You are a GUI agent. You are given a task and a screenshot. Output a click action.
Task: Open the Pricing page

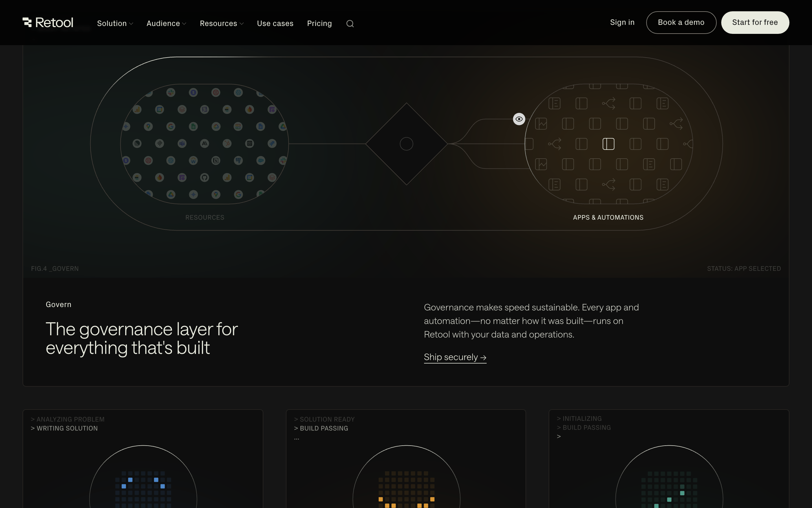click(x=319, y=23)
